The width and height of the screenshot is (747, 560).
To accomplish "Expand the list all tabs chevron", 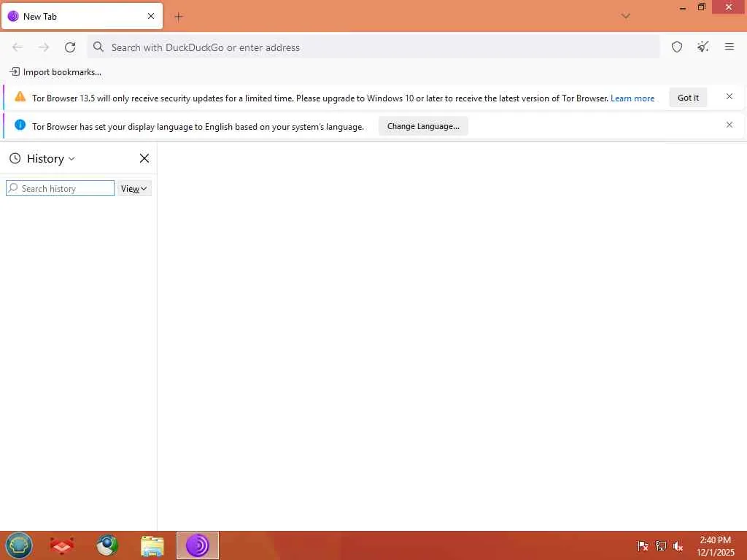I will coord(625,16).
